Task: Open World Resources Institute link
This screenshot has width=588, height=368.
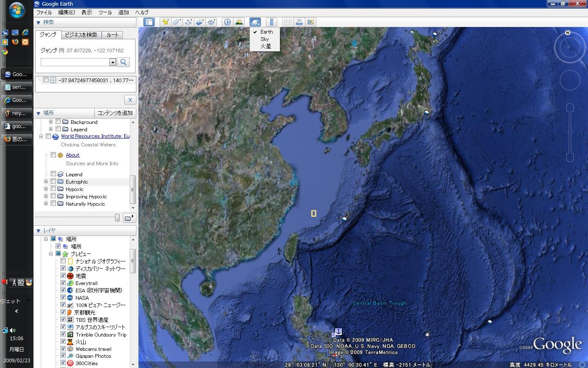Action: point(95,136)
